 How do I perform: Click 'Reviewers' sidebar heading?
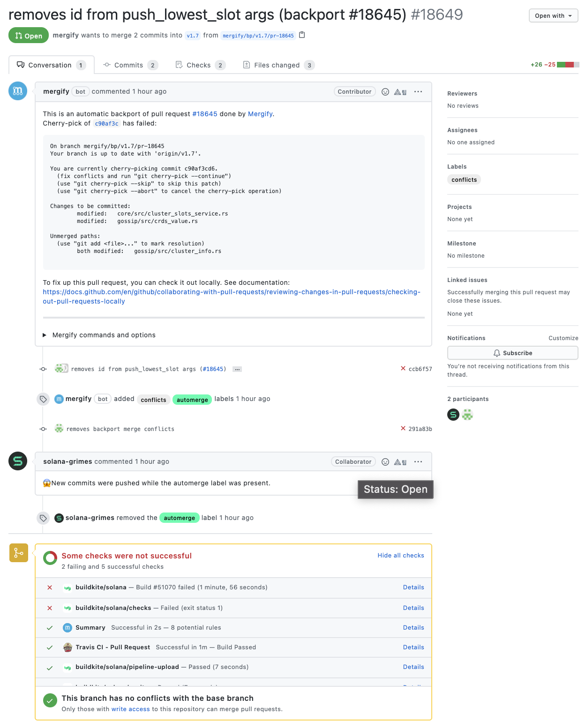[x=462, y=94]
